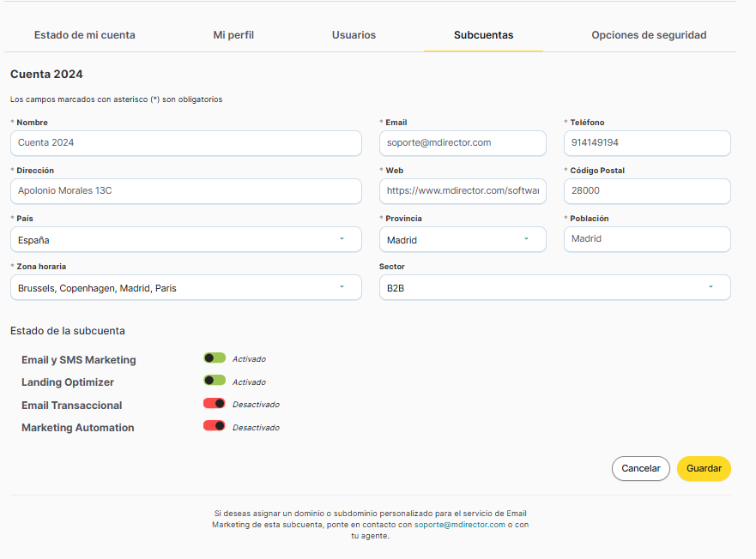Viewport: 756px width, 559px height.
Task: Click the Dirección text field
Action: (x=185, y=191)
